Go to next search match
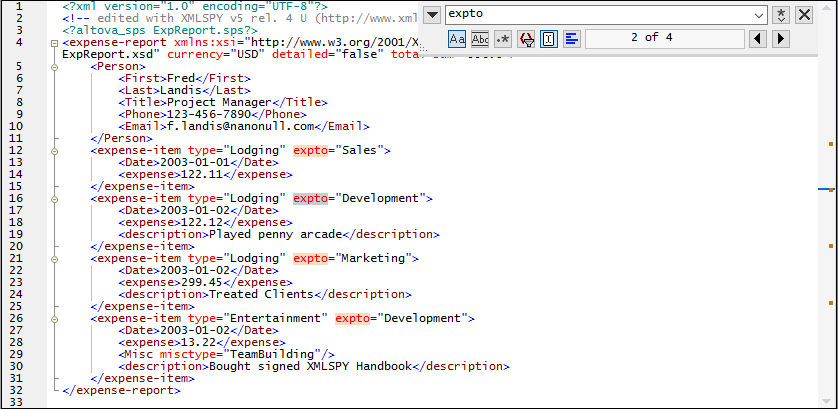Screen dimensions: 838x409 [x=781, y=38]
